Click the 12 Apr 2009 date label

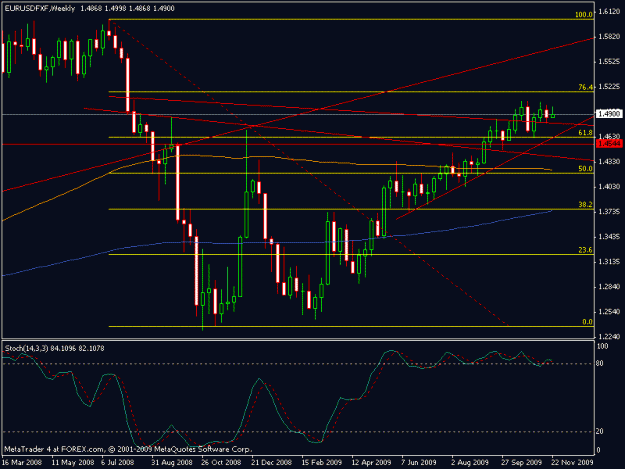point(371,463)
